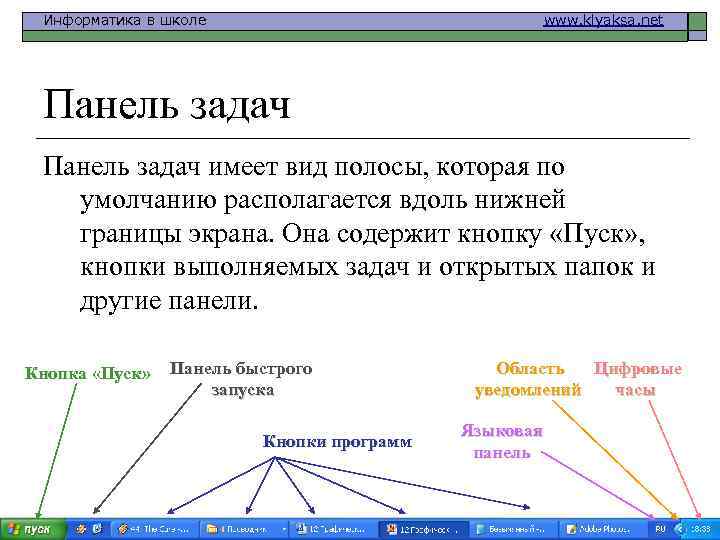Expand hidden notification area icons chevron
The width and height of the screenshot is (720, 540).
pos(680,529)
